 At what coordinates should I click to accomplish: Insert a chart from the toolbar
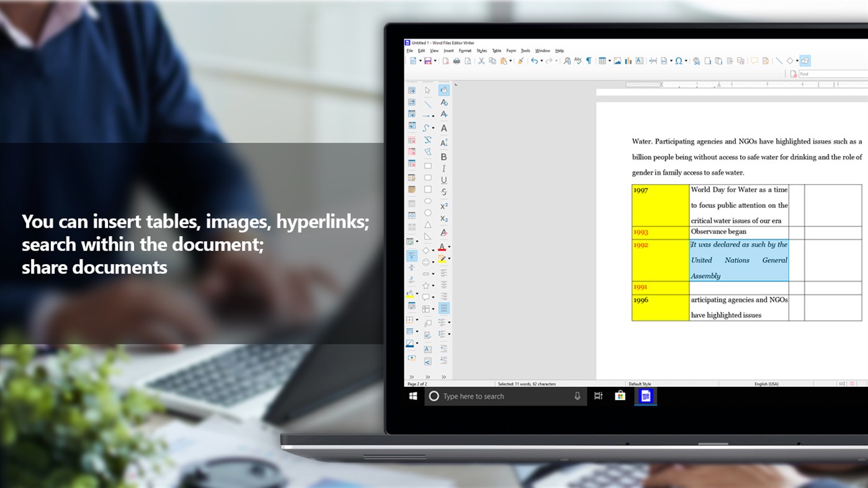point(629,60)
